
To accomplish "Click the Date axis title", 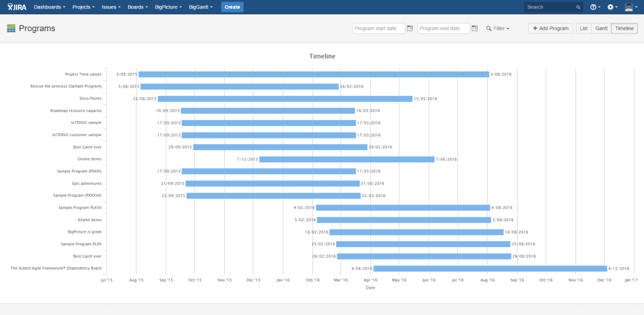I will pyautogui.click(x=370, y=288).
